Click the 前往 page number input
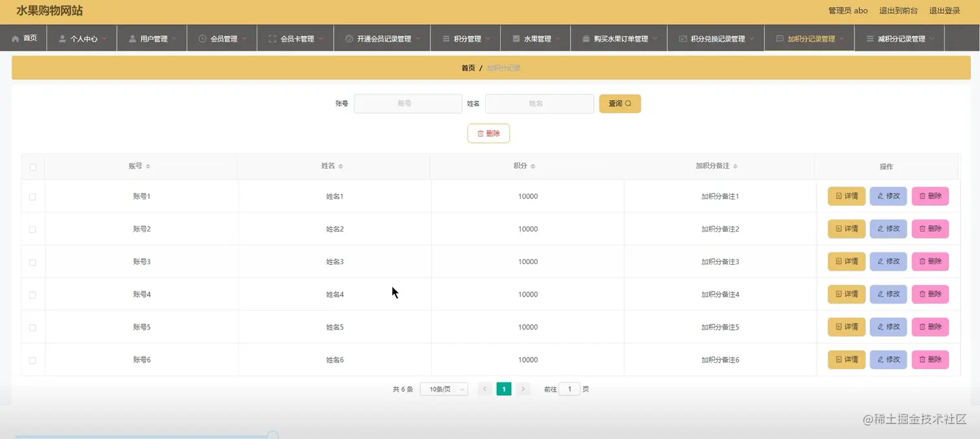Viewport: 980px width, 439px height. [569, 389]
